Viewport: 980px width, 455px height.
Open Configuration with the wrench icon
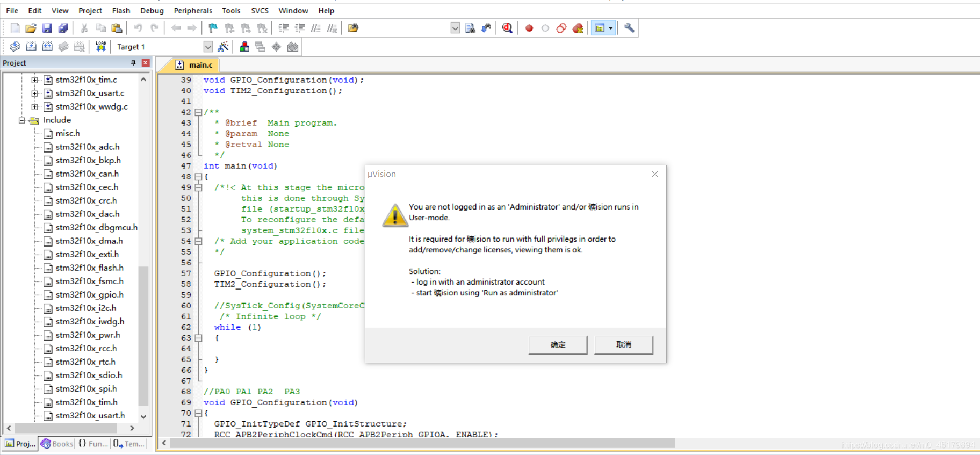click(629, 28)
